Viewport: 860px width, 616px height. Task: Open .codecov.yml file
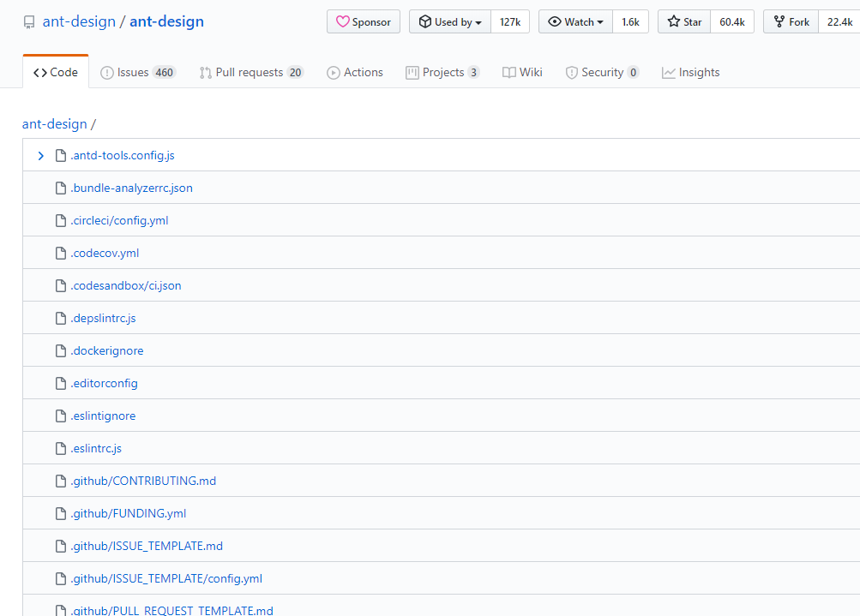pyautogui.click(x=105, y=254)
